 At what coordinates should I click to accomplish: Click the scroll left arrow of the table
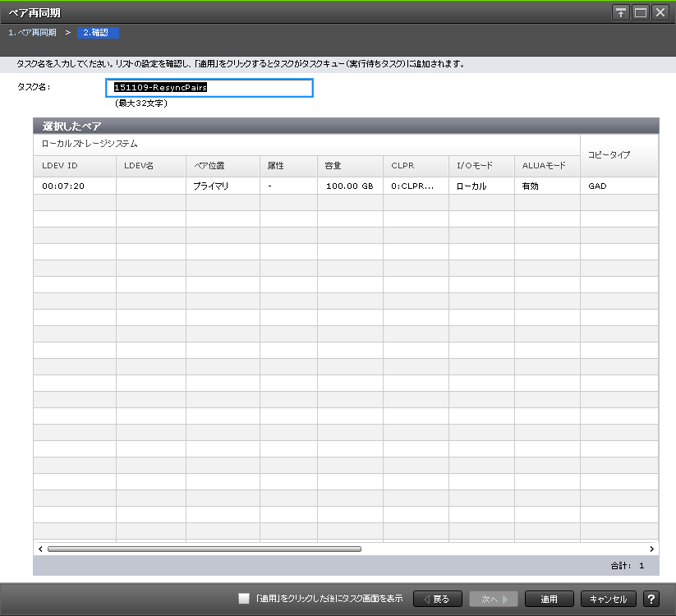[39, 549]
